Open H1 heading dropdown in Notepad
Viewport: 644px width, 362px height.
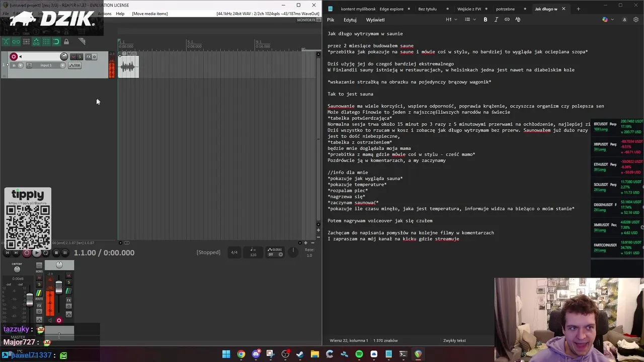[x=451, y=20]
